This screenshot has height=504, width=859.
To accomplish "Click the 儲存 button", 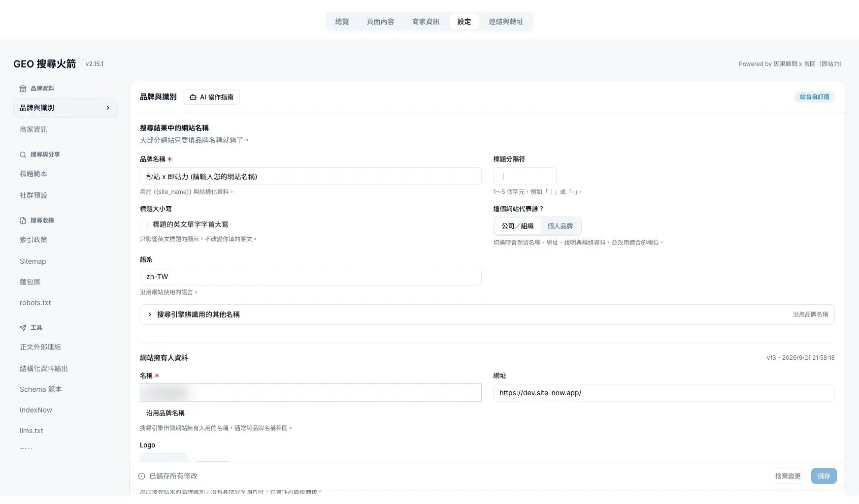I will [824, 476].
